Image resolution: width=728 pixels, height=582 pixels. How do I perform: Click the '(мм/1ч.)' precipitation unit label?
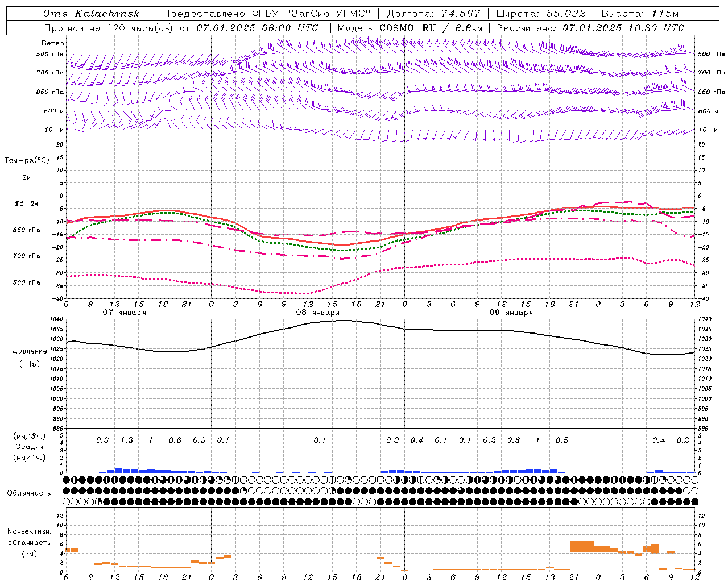point(30,458)
